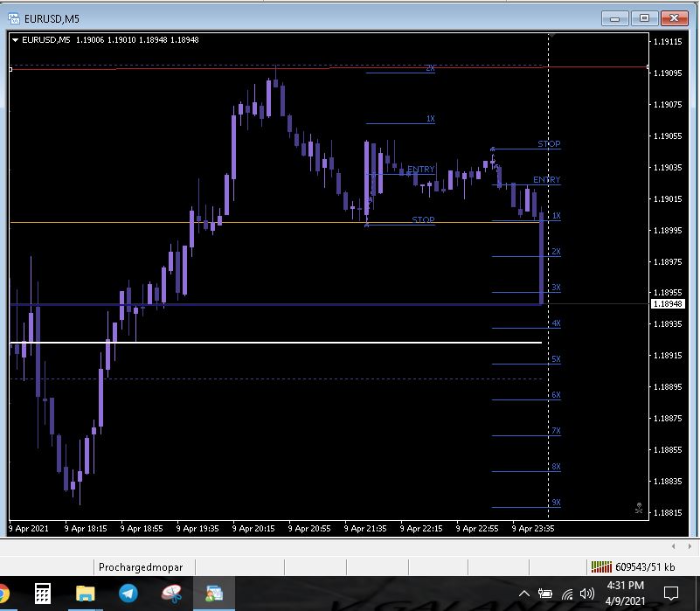The image size is (700, 611).
Task: Open the Wi-Fi network tray icon
Action: [567, 594]
